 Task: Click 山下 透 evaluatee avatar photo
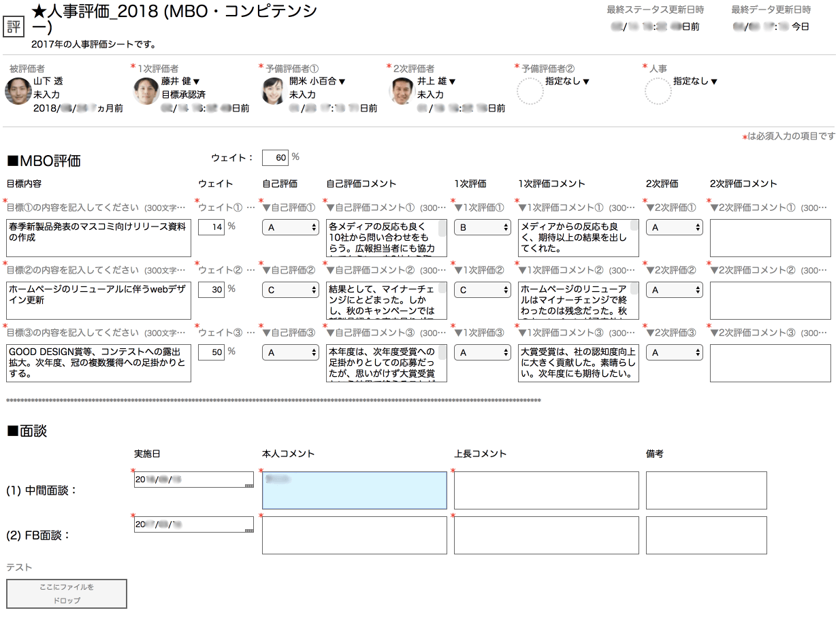coord(18,91)
